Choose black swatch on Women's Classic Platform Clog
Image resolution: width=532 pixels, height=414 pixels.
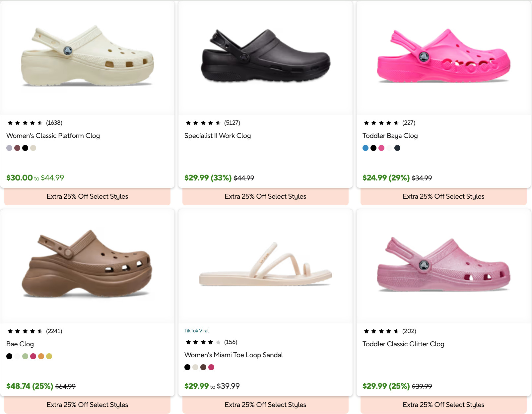[x=25, y=148]
